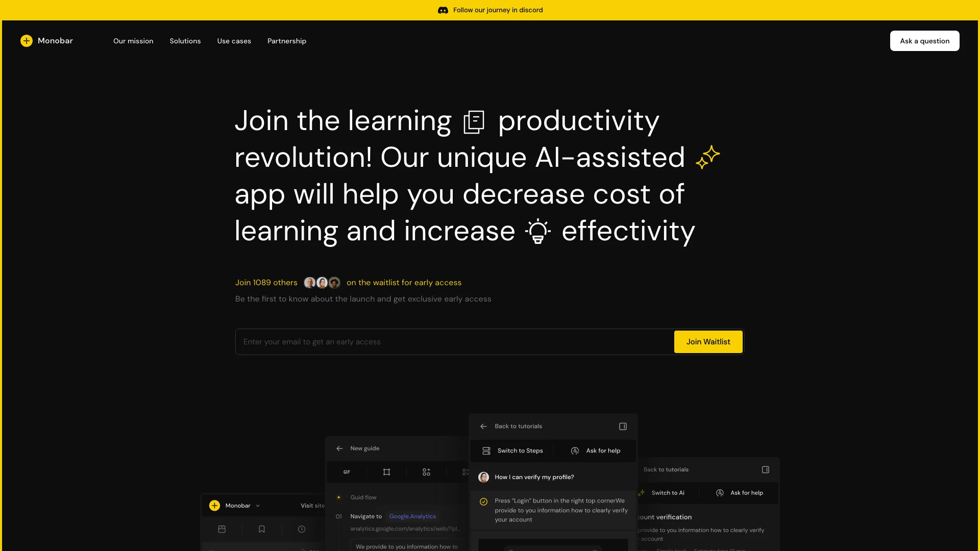Click the AI sparkle icon in headline
Image resolution: width=980 pixels, height=551 pixels.
click(707, 156)
